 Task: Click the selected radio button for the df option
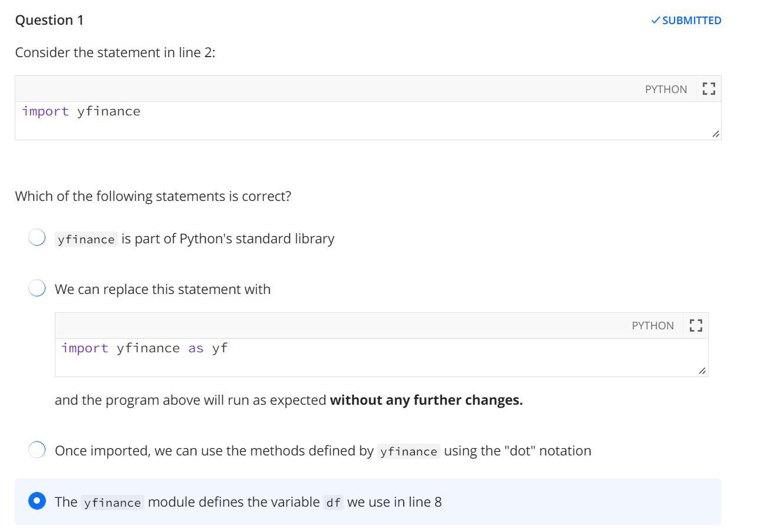click(x=37, y=501)
